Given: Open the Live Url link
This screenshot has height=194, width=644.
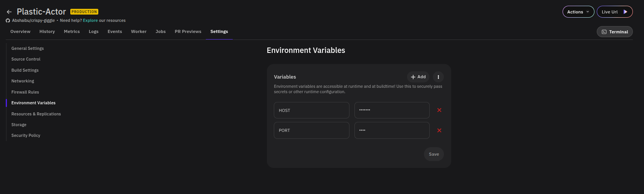Looking at the screenshot, I should tap(615, 12).
